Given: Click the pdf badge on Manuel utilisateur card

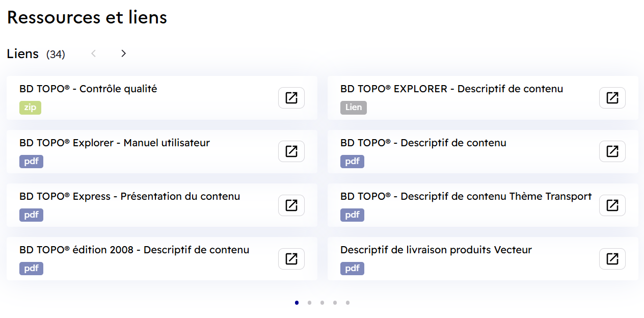Looking at the screenshot, I should tap(31, 161).
